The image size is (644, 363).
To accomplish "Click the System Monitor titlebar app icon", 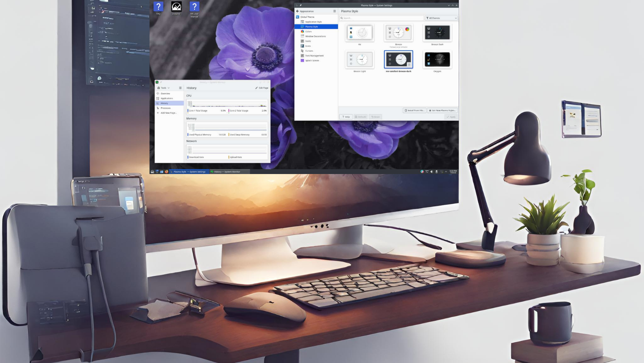I will pos(157,82).
